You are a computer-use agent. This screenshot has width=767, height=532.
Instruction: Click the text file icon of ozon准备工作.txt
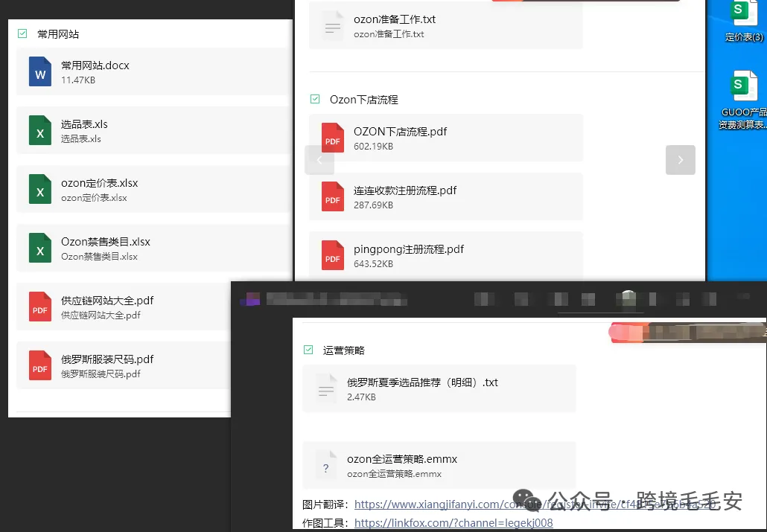[333, 25]
